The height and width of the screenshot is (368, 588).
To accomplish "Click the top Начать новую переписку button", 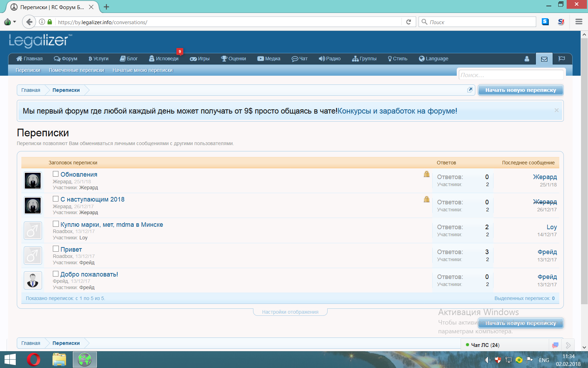I will pyautogui.click(x=520, y=90).
